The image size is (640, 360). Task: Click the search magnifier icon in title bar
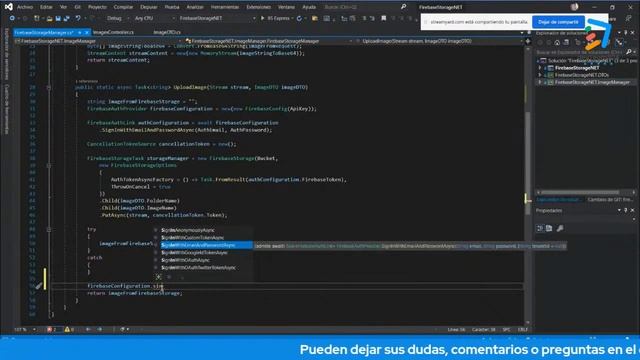coord(403,7)
